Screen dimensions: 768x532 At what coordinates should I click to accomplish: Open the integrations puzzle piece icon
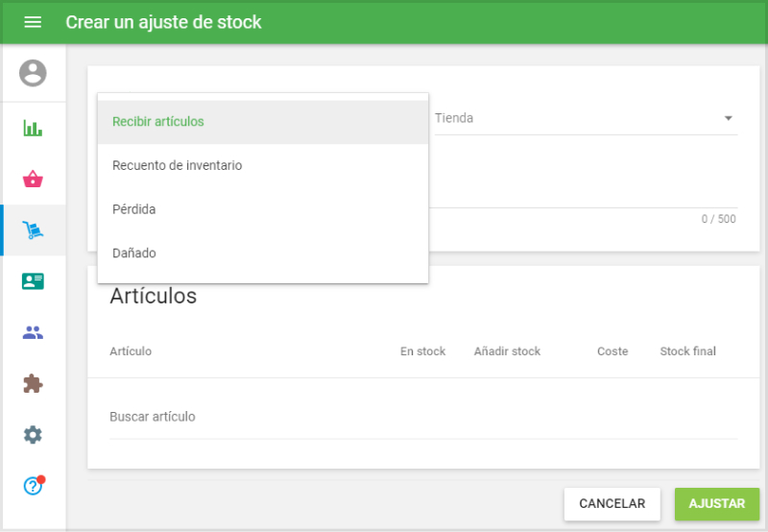(x=33, y=383)
